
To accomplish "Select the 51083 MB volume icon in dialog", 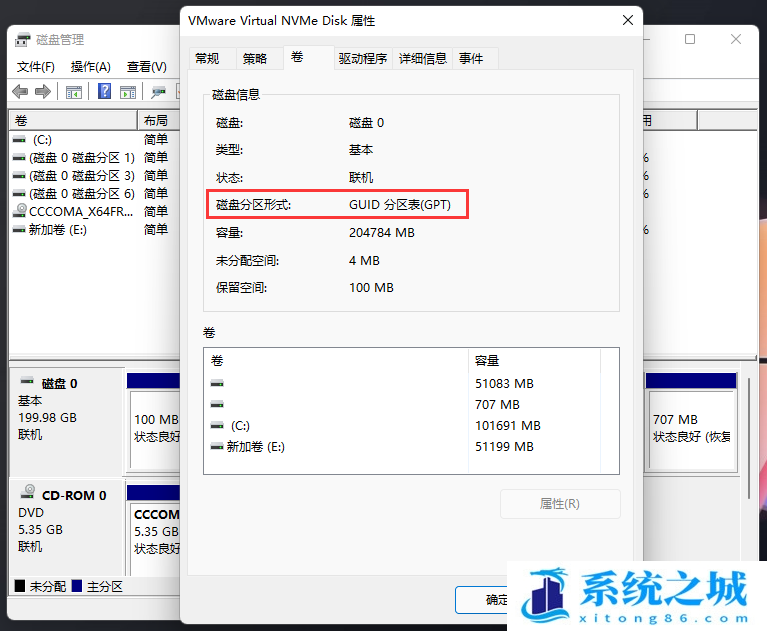I will click(217, 383).
